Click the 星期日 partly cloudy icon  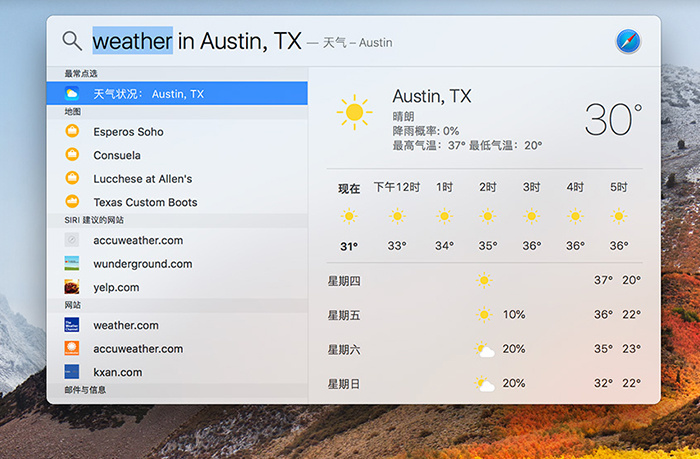[484, 383]
